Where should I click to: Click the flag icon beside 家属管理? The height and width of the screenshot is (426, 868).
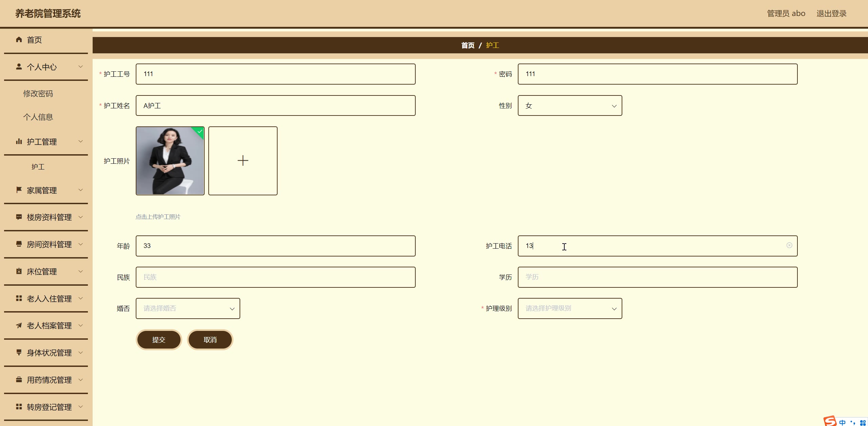19,190
